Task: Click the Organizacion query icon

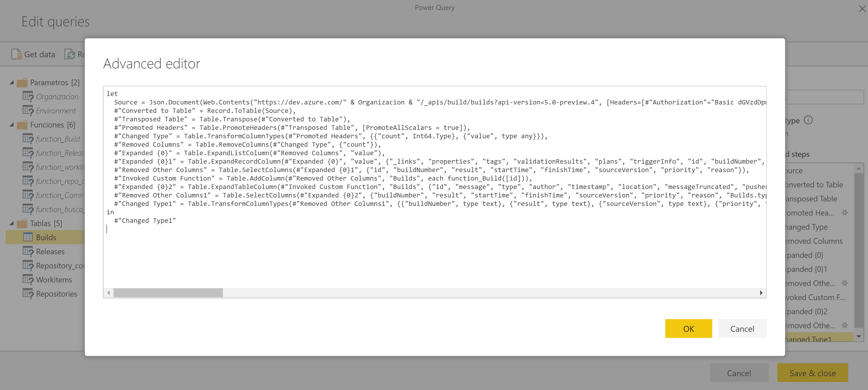Action: [x=28, y=97]
